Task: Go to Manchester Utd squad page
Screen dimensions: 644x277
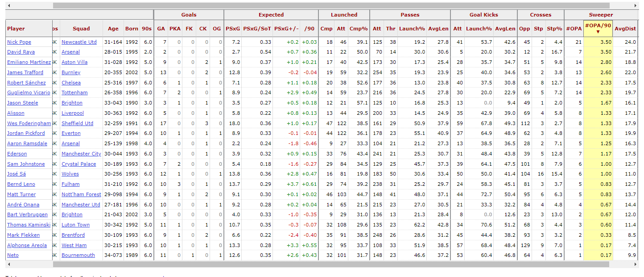Action: [81, 205]
